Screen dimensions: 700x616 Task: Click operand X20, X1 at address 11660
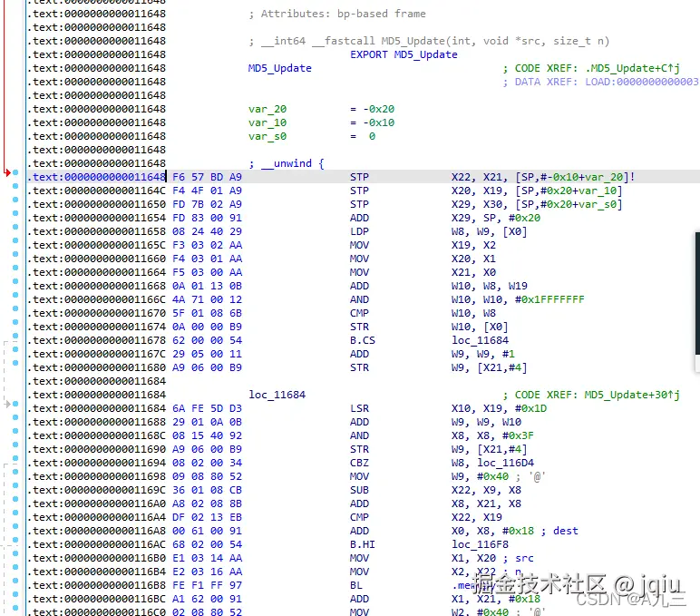473,259
